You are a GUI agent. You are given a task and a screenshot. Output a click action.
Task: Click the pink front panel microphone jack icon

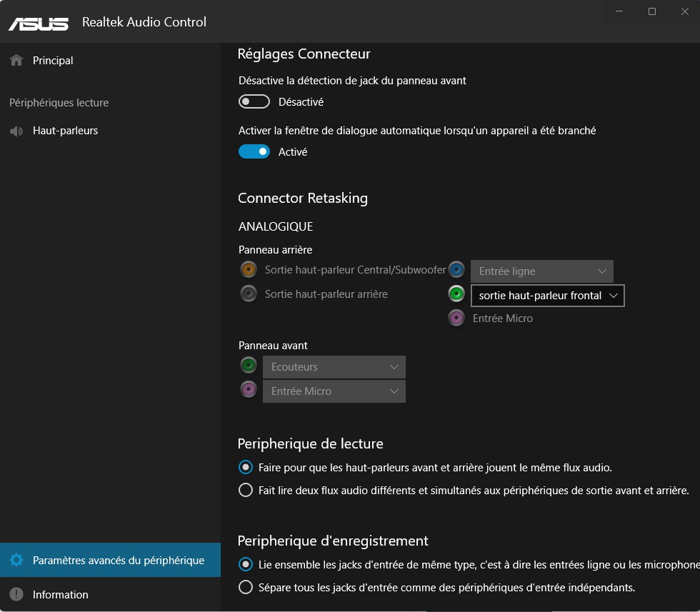click(249, 390)
